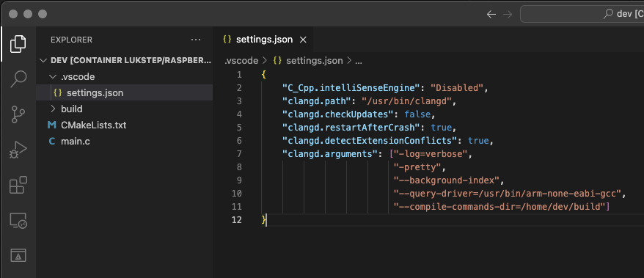Click the breadcrumb ellipsis segment
644x278 pixels.
(x=358, y=61)
